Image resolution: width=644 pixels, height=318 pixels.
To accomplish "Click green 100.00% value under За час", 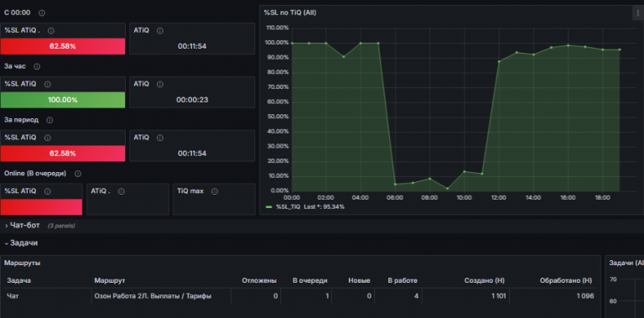I will [63, 100].
